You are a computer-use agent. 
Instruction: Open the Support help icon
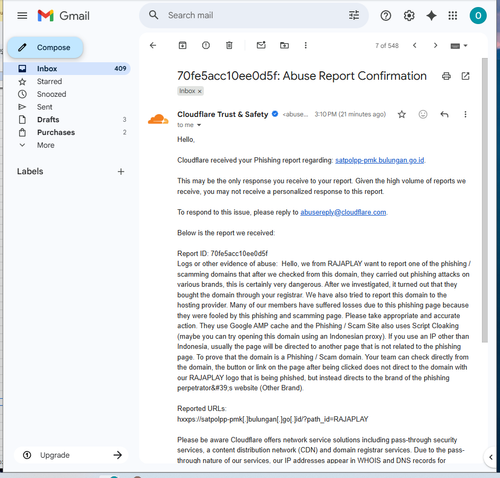tap(386, 16)
